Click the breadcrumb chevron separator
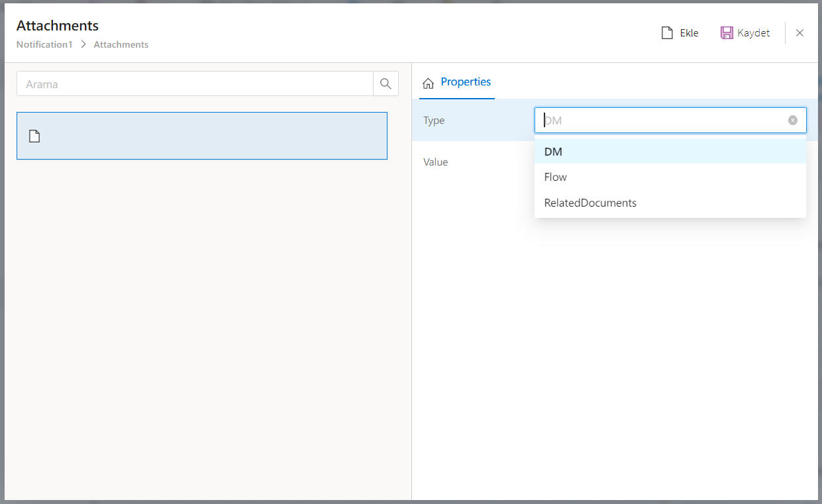The height and width of the screenshot is (504, 822). pyautogui.click(x=83, y=45)
